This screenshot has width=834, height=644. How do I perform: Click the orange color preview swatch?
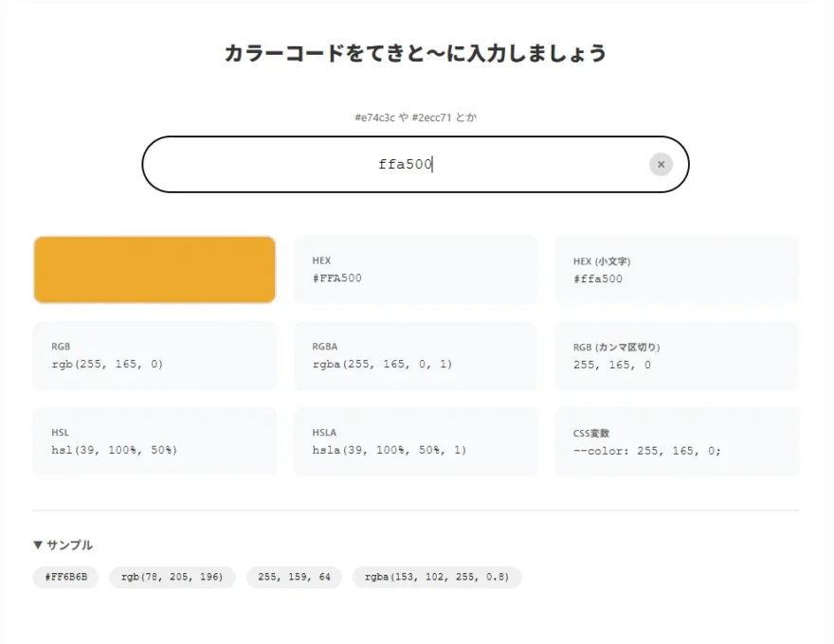pyautogui.click(x=154, y=270)
